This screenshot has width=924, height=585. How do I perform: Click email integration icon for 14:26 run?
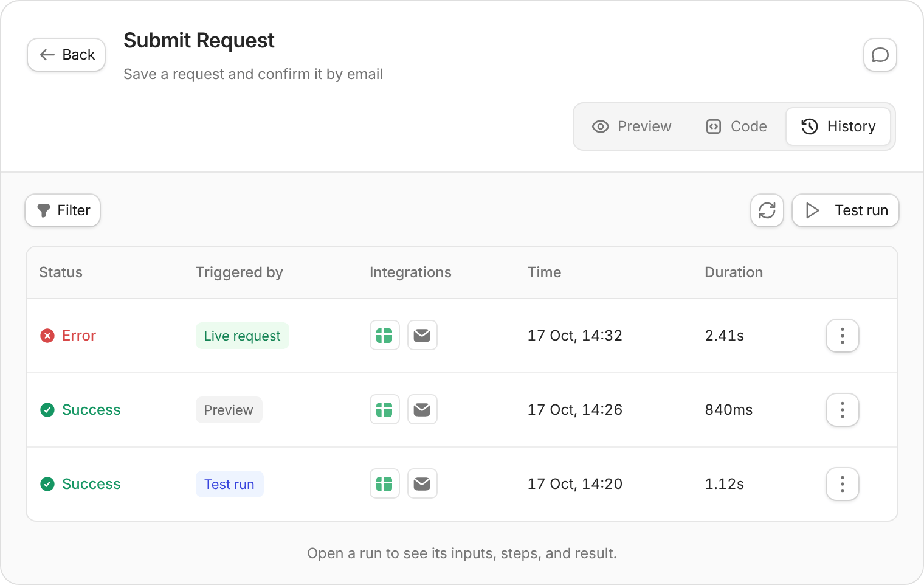(422, 410)
